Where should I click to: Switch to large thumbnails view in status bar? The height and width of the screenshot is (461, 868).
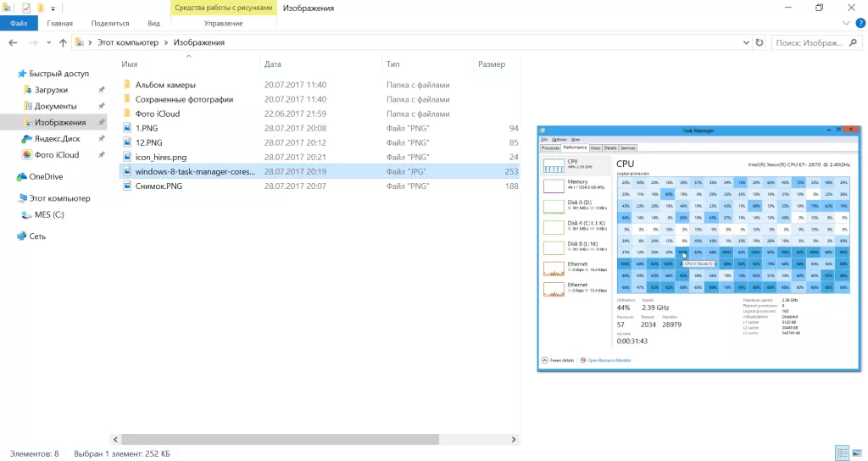coord(857,453)
